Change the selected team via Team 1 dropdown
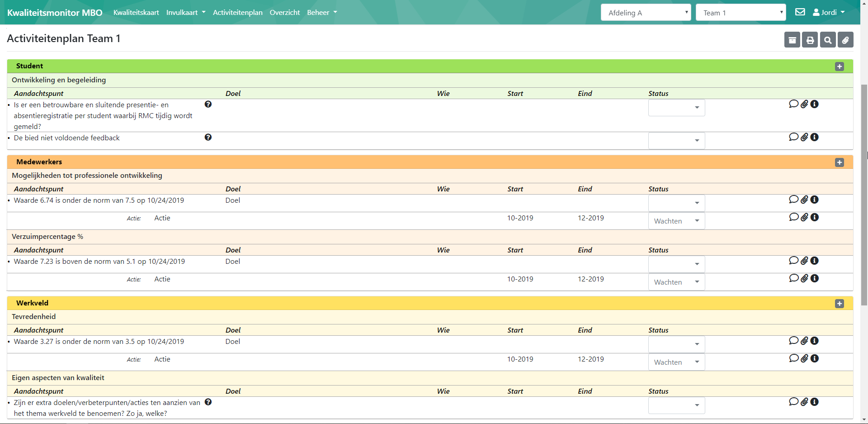Image resolution: width=868 pixels, height=424 pixels. click(x=741, y=12)
